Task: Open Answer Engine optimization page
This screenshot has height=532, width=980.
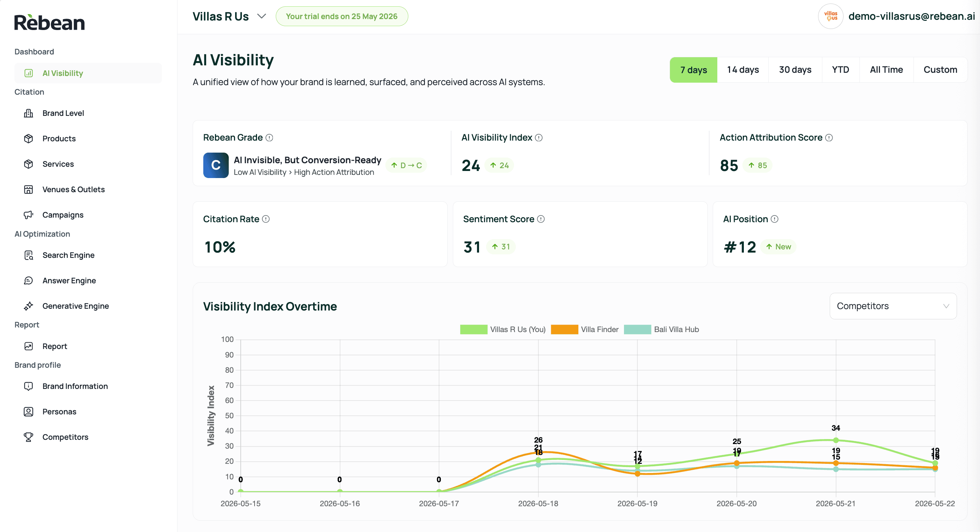Action: [88, 281]
